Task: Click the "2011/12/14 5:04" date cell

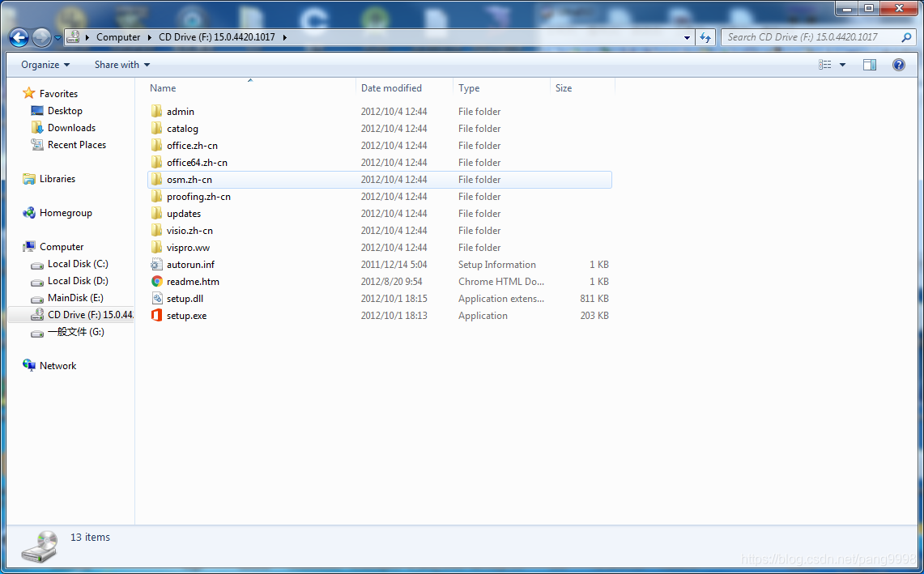Action: [x=394, y=265]
